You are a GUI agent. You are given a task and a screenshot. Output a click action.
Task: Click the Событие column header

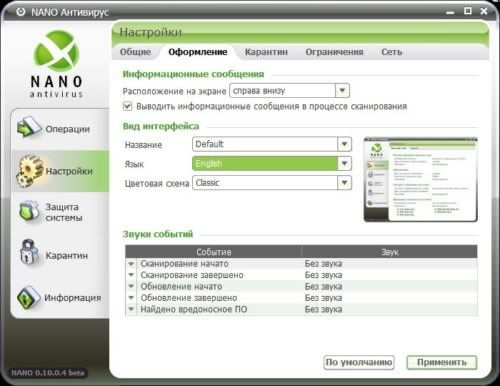[213, 252]
